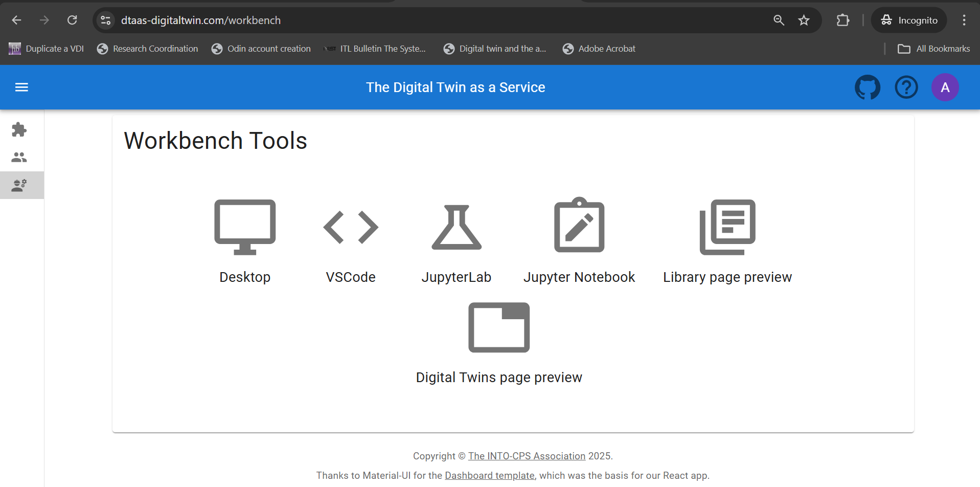Open The INTO-CPS Association link
Screen dimensions: 980x487
coord(527,456)
